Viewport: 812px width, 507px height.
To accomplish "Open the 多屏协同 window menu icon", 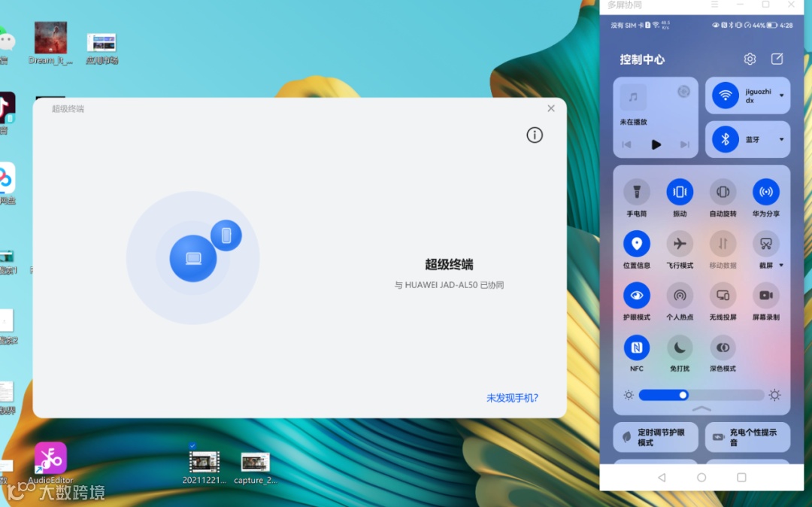I will point(715,5).
